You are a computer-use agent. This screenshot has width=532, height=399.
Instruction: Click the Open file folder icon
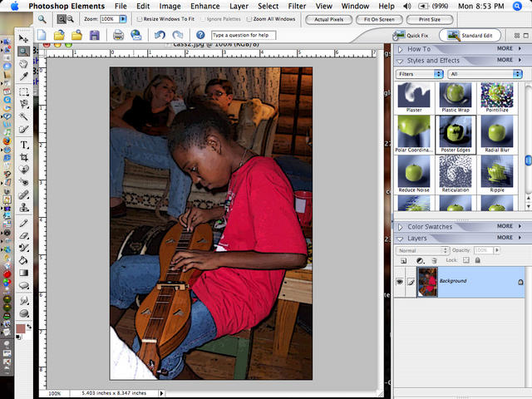[59, 35]
